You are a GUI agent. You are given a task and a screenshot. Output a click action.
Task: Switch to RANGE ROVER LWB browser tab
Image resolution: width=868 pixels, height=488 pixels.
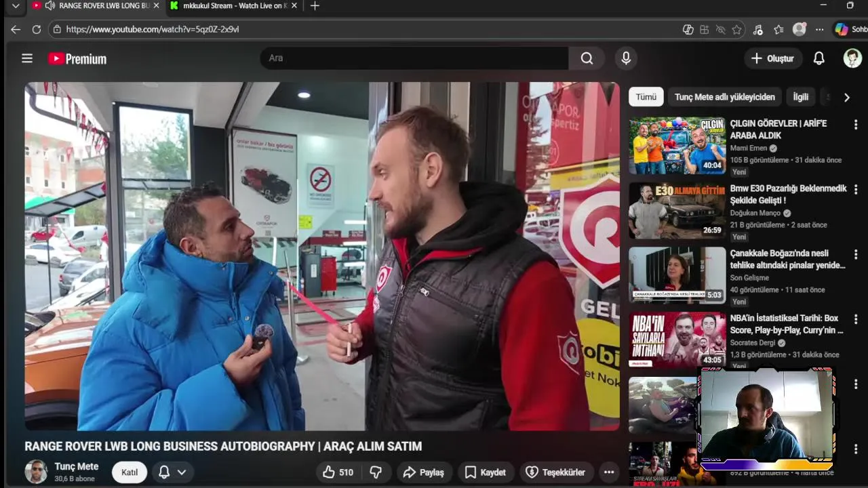(98, 5)
